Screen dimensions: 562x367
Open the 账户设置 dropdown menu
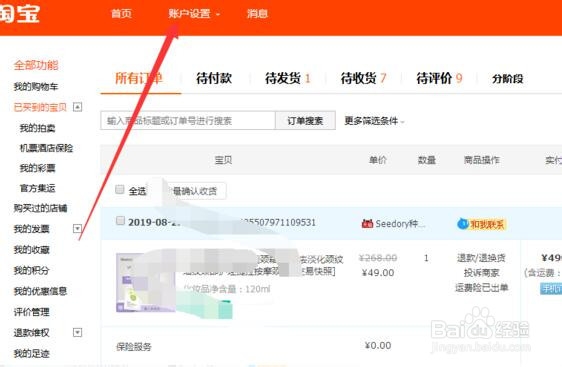[x=194, y=14]
